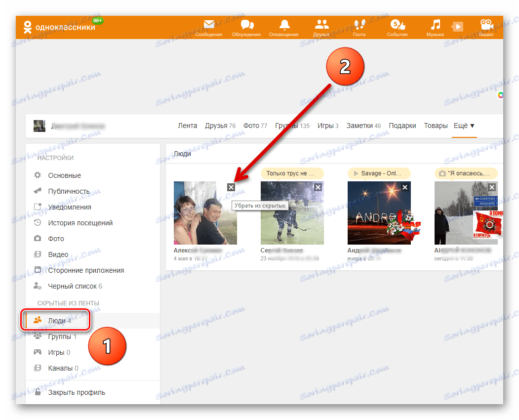This screenshot has height=420, width=519.
Task: Remove the Сергей card from hidden list
Action: pos(318,187)
